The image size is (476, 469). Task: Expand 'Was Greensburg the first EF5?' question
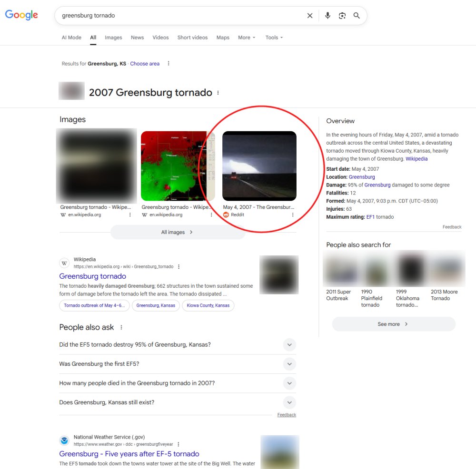tap(289, 364)
